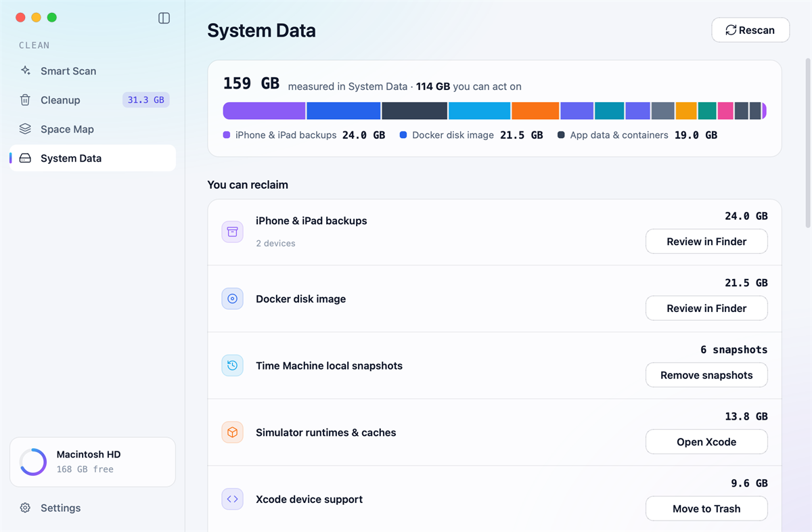Viewport: 812px width, 532px height.
Task: Click the Settings gear icon
Action: (25, 508)
